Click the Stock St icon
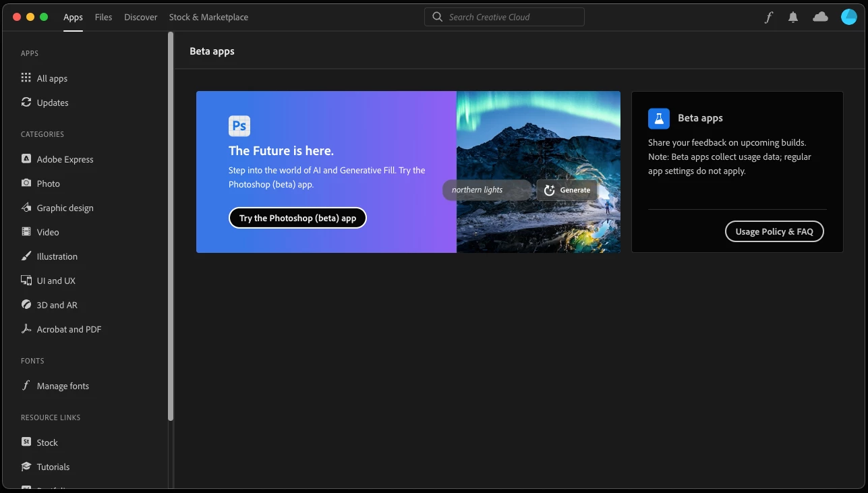Screen dimensions: 868x493 coord(26,442)
